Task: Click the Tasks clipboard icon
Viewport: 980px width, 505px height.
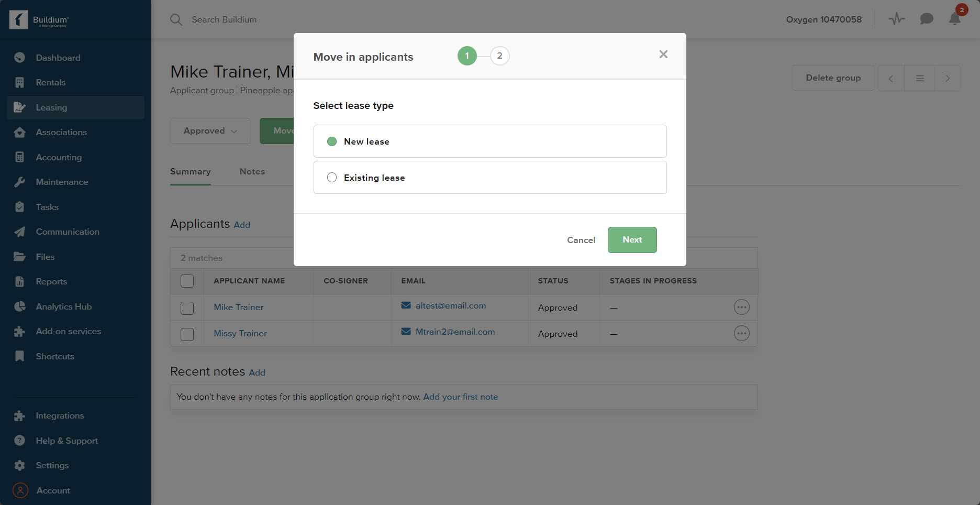Action: tap(20, 207)
